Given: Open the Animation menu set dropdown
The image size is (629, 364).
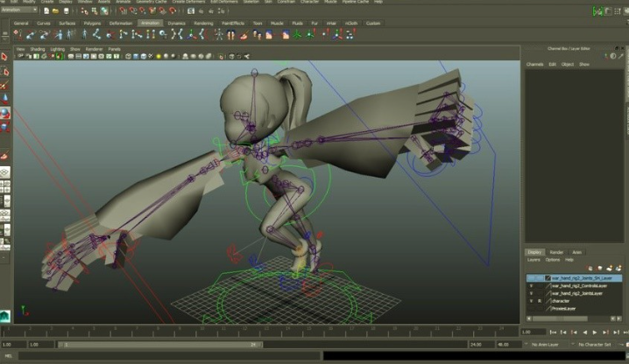Looking at the screenshot, I should click(x=19, y=10).
